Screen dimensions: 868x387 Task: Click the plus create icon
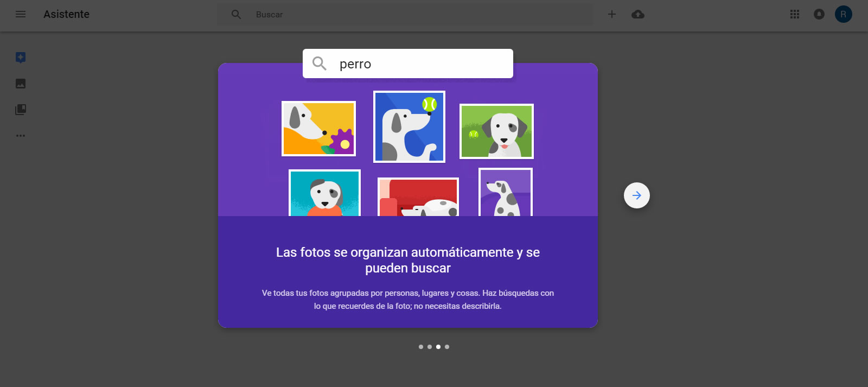(x=612, y=14)
